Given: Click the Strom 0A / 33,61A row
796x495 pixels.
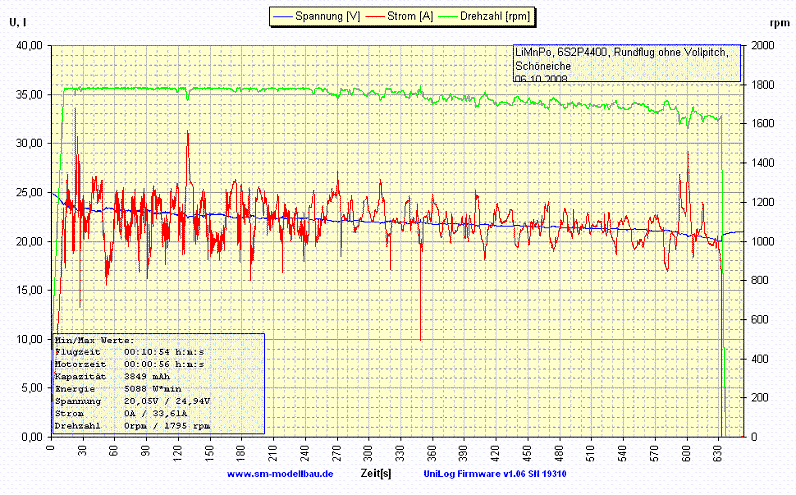Looking at the screenshot, I should (121, 414).
